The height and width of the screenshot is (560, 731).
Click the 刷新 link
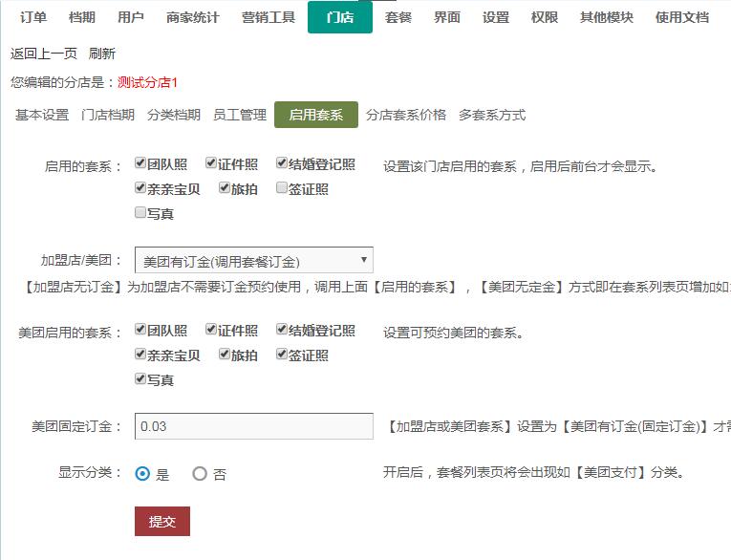[102, 54]
